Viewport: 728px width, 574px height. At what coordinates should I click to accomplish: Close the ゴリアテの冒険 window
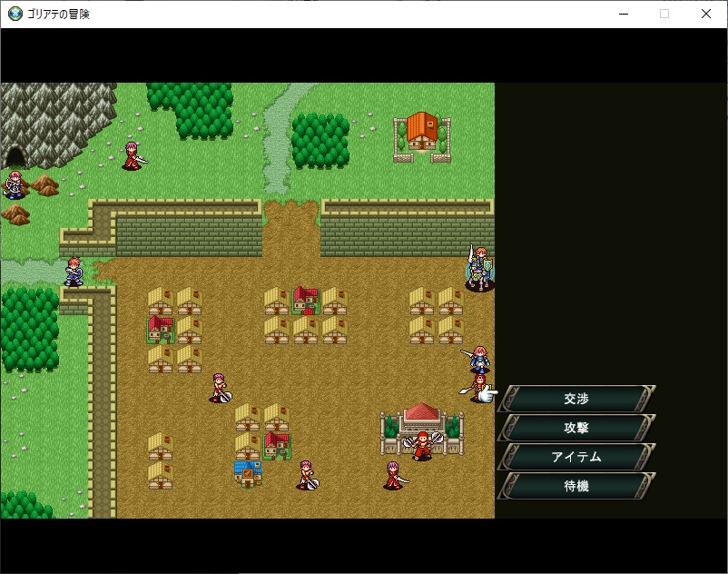point(705,14)
